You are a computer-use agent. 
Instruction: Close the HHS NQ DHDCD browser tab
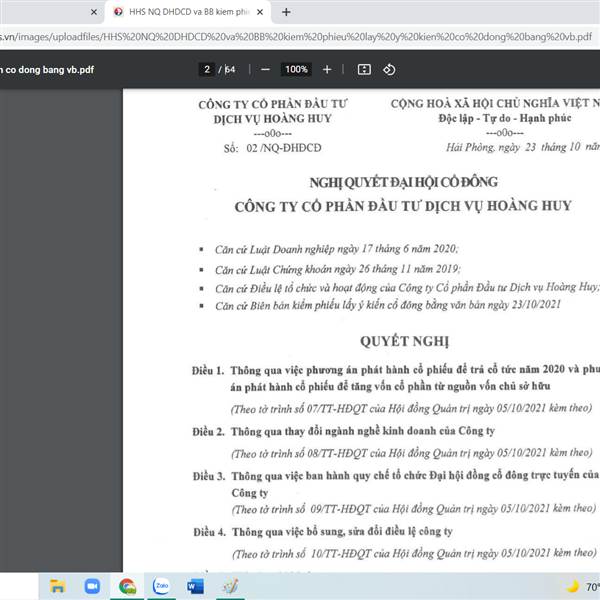click(x=260, y=12)
